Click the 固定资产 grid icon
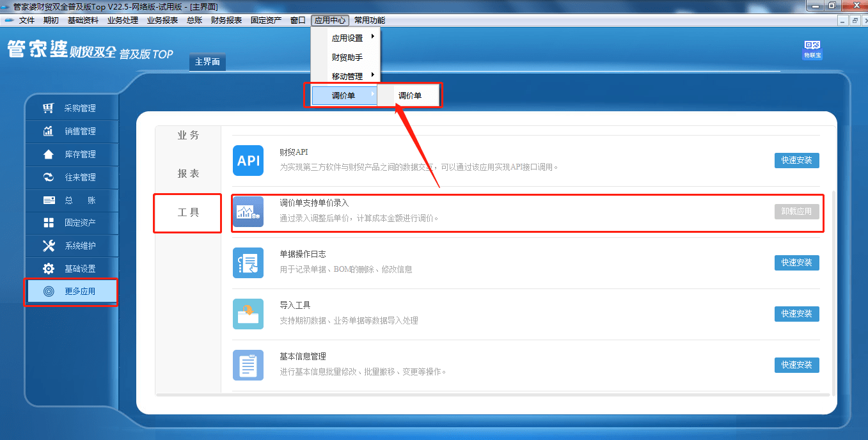The width and height of the screenshot is (868, 440). (x=49, y=223)
